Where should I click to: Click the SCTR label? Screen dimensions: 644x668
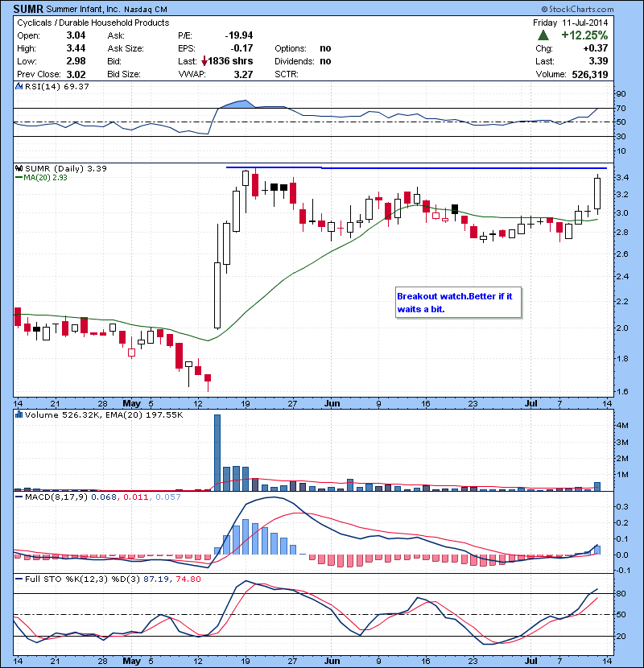tap(286, 74)
